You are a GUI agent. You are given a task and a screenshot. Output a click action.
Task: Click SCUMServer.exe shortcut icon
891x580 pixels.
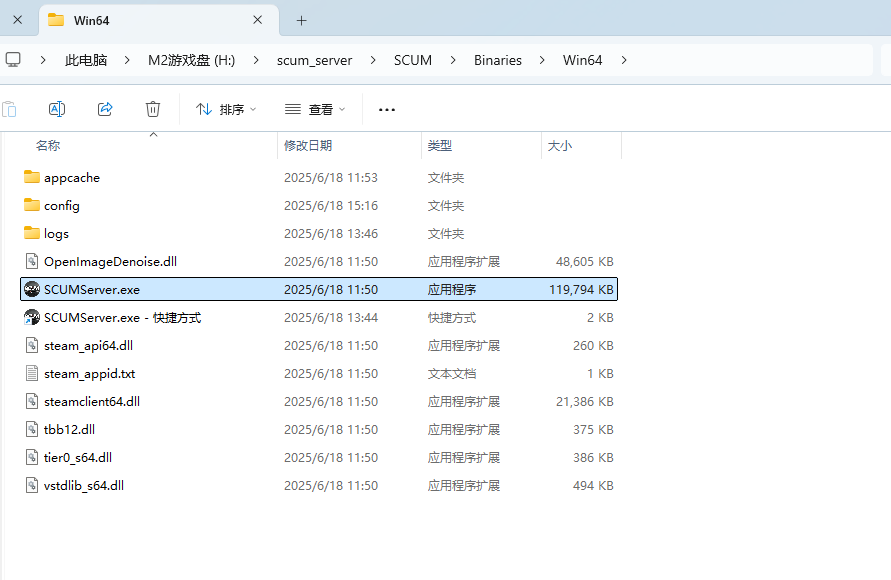(x=32, y=317)
